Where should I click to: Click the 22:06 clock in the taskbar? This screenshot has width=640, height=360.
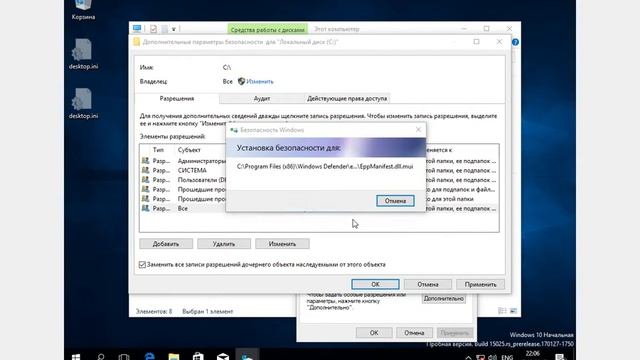[x=533, y=354]
